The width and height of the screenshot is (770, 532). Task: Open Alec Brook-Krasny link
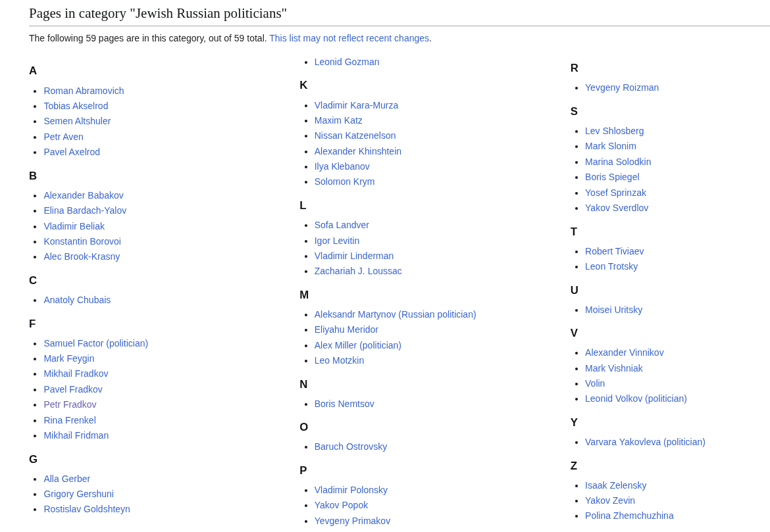[82, 256]
